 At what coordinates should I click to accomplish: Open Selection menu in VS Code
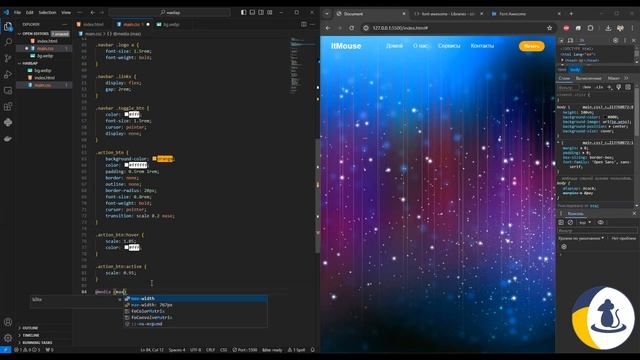47,13
